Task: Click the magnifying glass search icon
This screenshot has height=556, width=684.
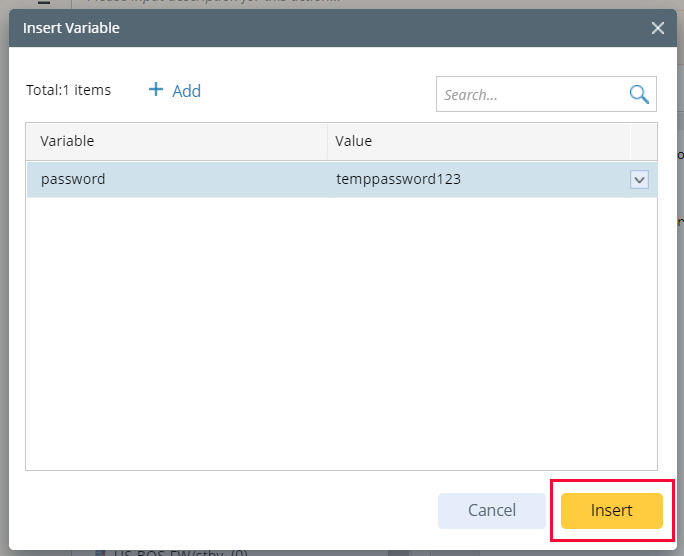Action: tap(639, 94)
